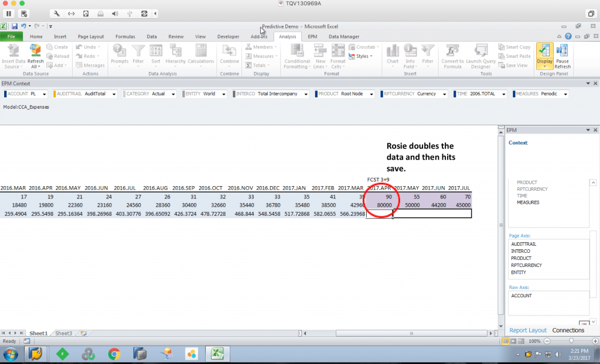Open the Styles menu in Format group

360,56
